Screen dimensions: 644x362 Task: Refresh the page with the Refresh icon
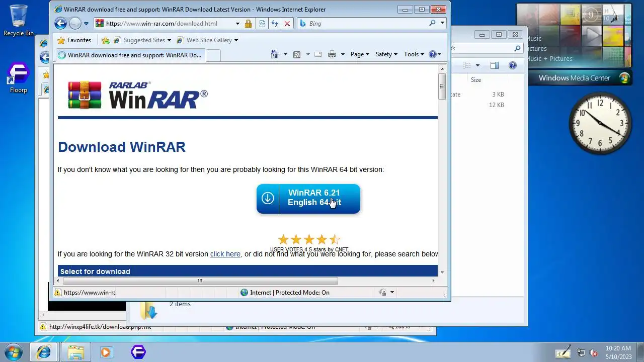click(275, 24)
